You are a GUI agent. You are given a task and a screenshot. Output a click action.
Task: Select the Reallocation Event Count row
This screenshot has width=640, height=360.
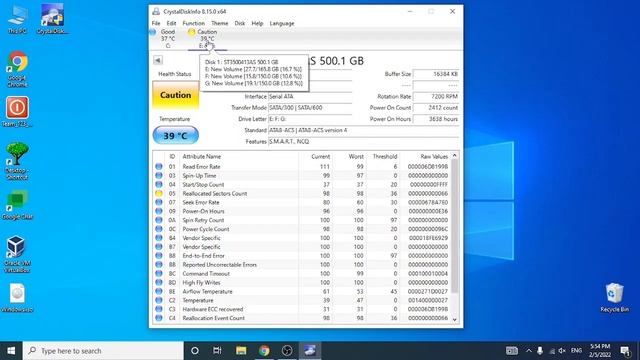[x=302, y=318]
